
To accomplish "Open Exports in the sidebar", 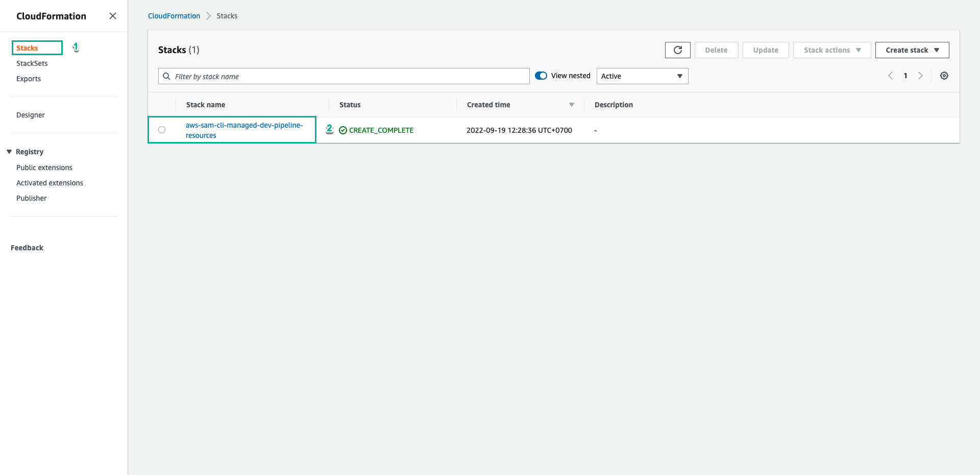I will tap(29, 79).
